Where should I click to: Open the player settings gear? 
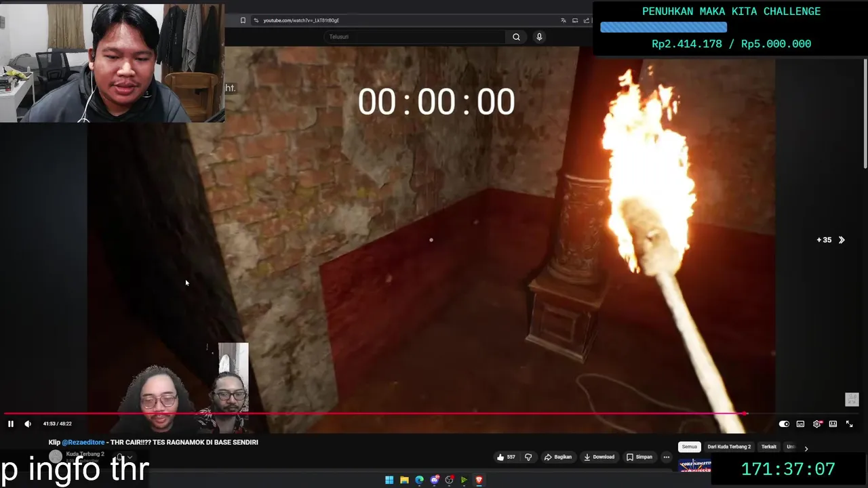click(817, 424)
